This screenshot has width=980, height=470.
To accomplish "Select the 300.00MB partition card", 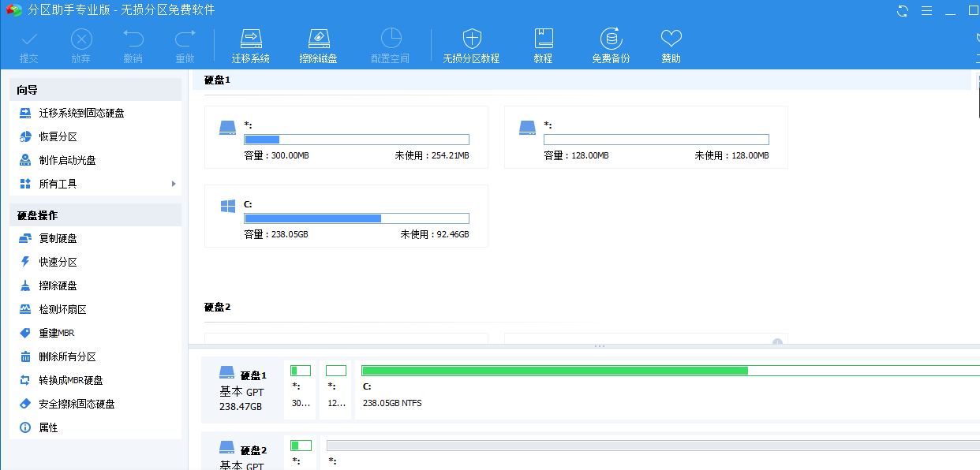I will click(x=346, y=137).
